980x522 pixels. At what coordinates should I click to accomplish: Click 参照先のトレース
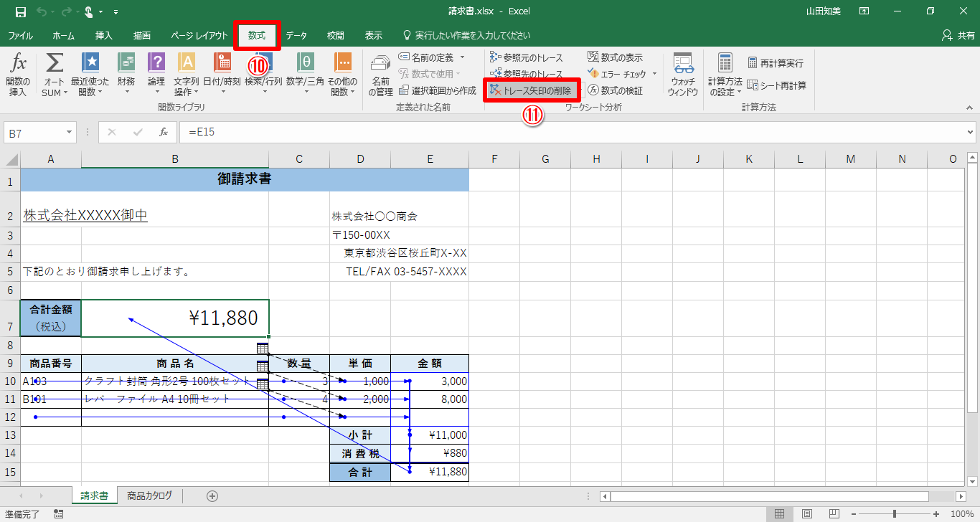tap(527, 74)
